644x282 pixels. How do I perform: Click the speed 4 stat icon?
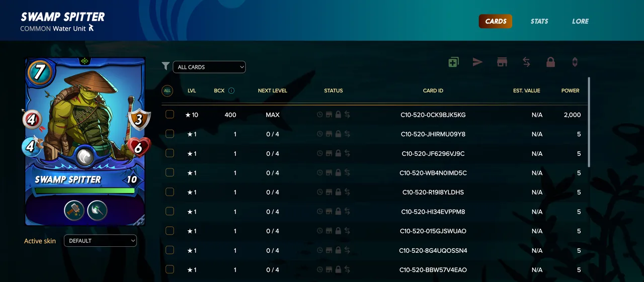click(x=32, y=147)
